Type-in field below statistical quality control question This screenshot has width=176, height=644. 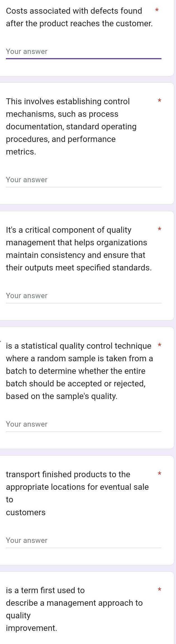pos(83,424)
